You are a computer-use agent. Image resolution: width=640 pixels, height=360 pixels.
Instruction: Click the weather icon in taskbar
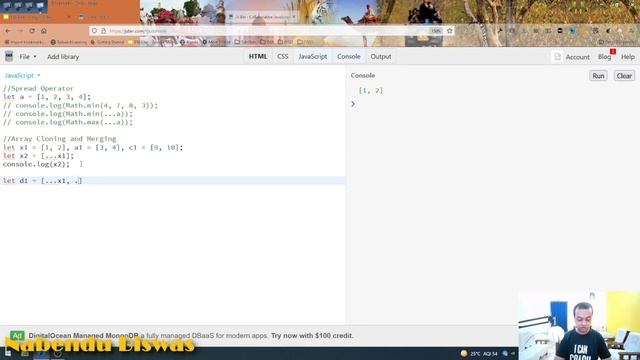(464, 353)
